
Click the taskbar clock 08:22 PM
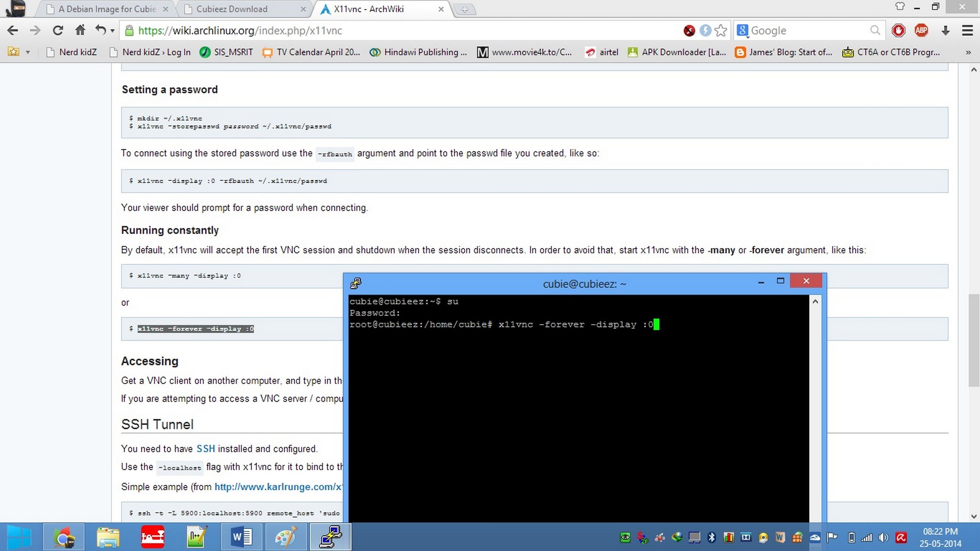tap(940, 531)
